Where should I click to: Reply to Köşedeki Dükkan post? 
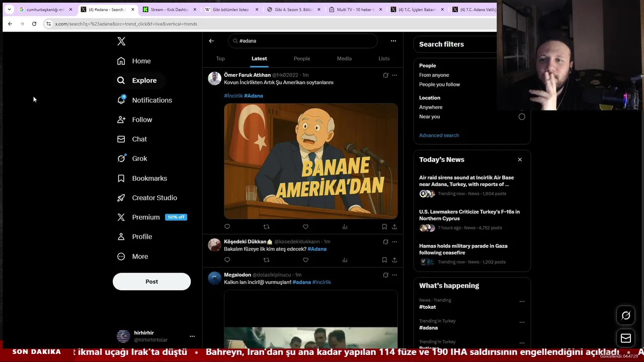[227, 260]
